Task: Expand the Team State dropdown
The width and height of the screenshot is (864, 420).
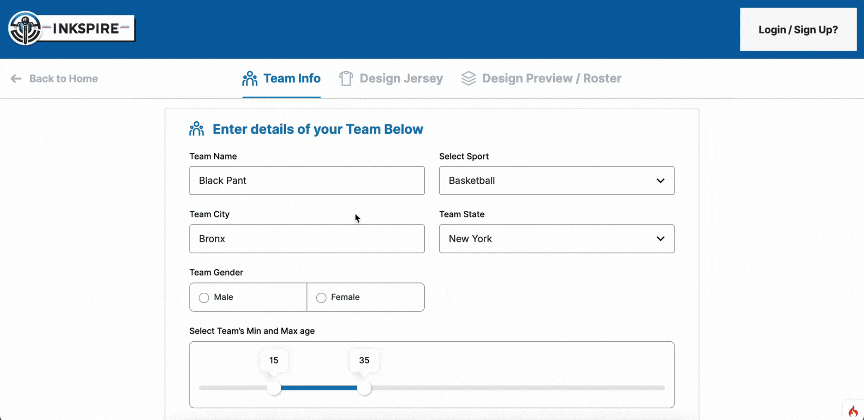Action: point(556,239)
